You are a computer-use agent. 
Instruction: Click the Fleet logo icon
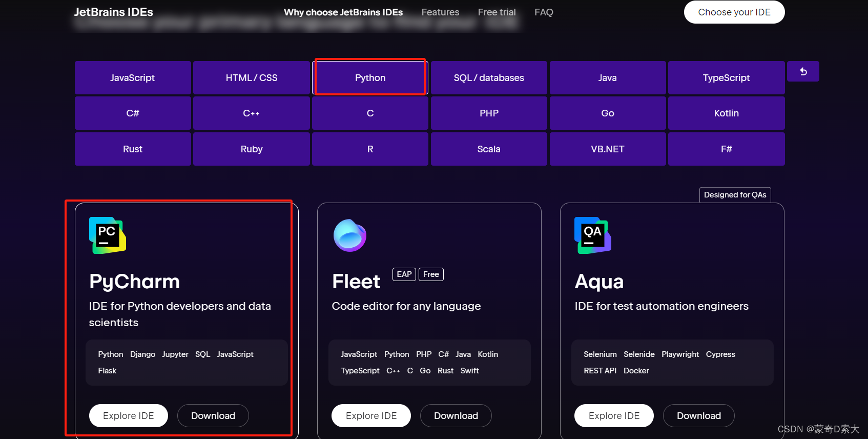coord(350,235)
